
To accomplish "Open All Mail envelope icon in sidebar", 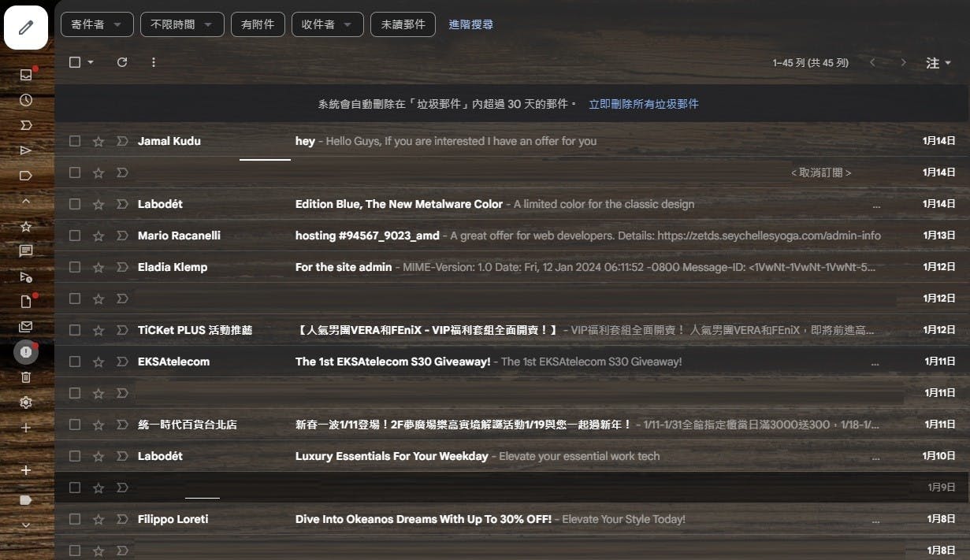I will (x=26, y=327).
